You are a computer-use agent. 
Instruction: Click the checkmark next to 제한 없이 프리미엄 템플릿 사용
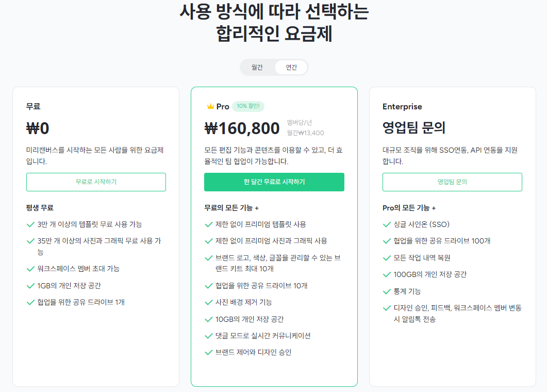(207, 224)
